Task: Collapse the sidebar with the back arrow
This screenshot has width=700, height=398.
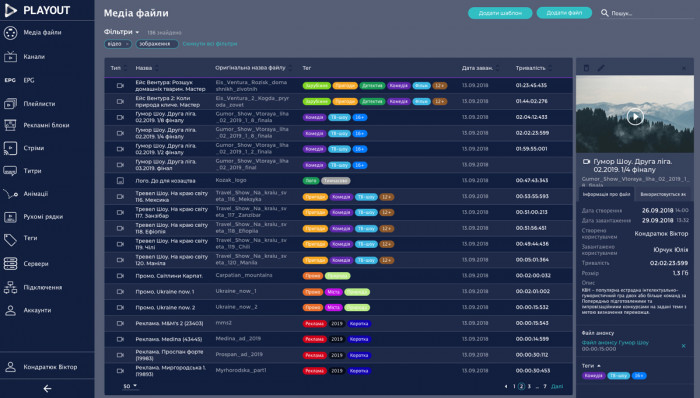Action: click(x=47, y=389)
